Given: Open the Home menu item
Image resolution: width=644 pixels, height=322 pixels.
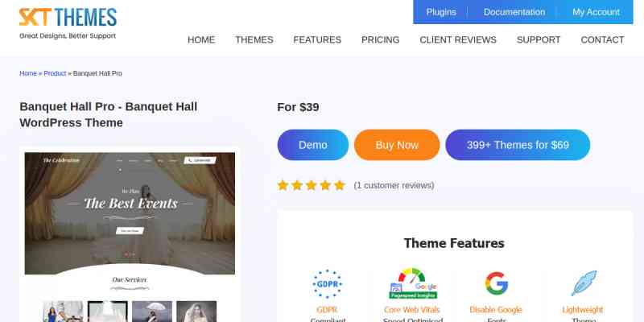Looking at the screenshot, I should [201, 39].
